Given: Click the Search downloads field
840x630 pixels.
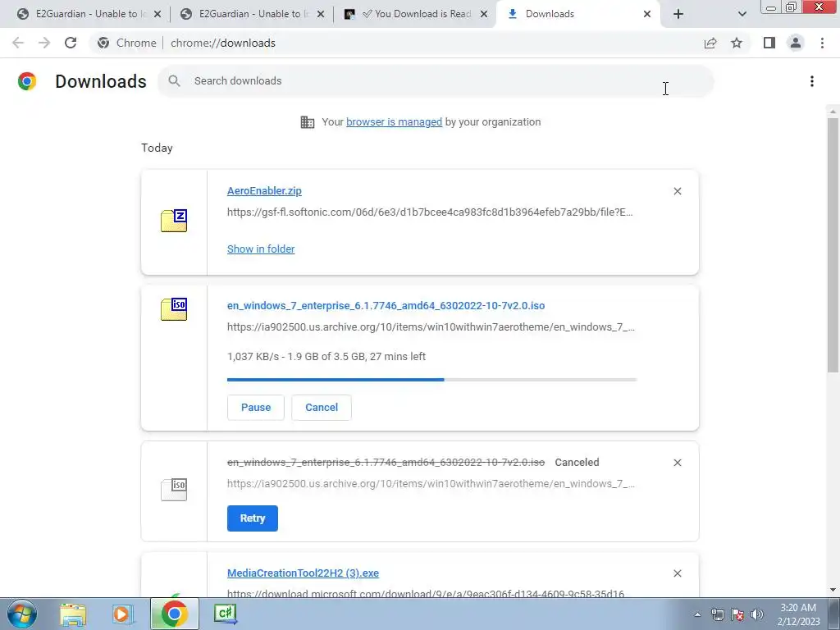Looking at the screenshot, I should (x=435, y=81).
